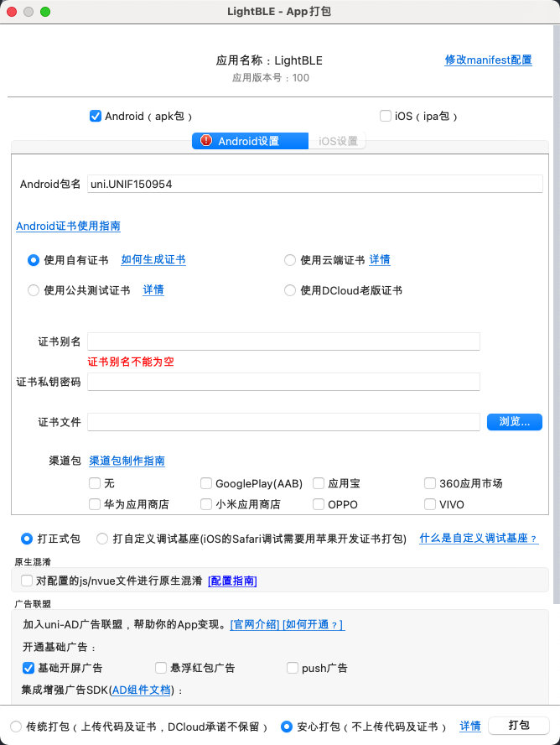Check the VIVO checkbox

[429, 504]
